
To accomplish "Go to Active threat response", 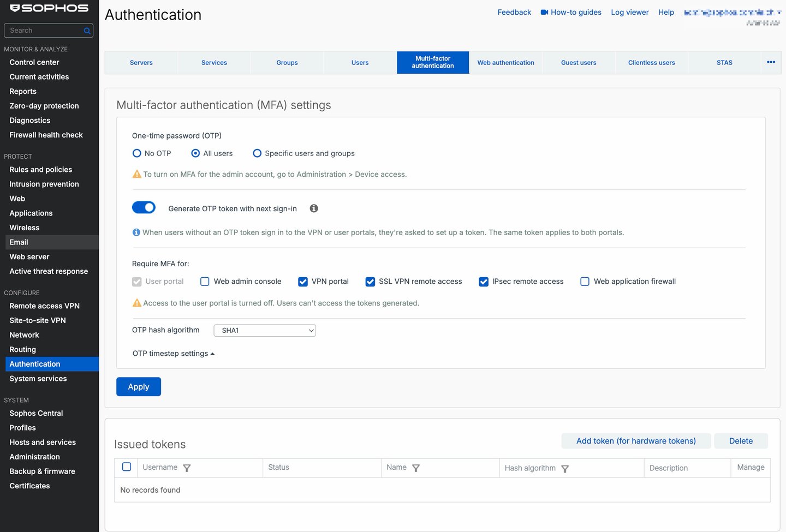I will (x=49, y=271).
